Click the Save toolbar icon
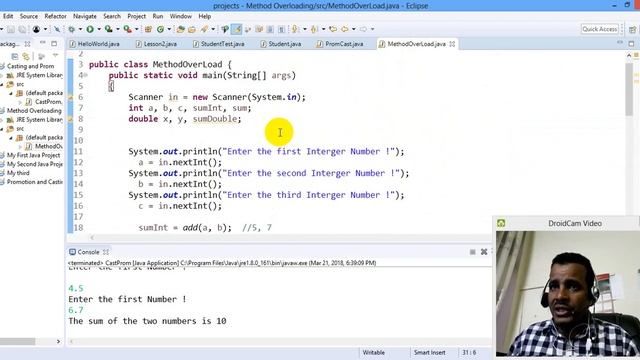 pos(11,29)
